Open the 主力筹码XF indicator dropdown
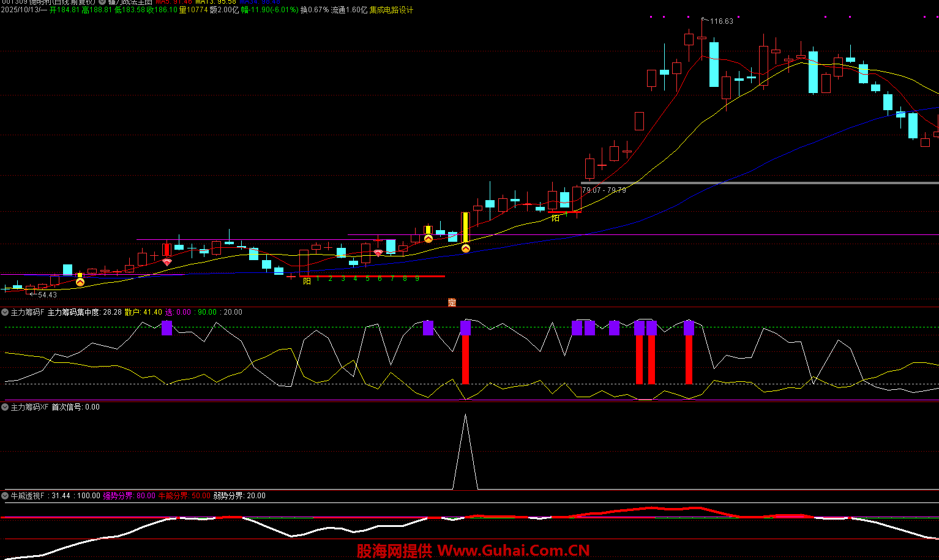The image size is (939, 560). coord(5,407)
